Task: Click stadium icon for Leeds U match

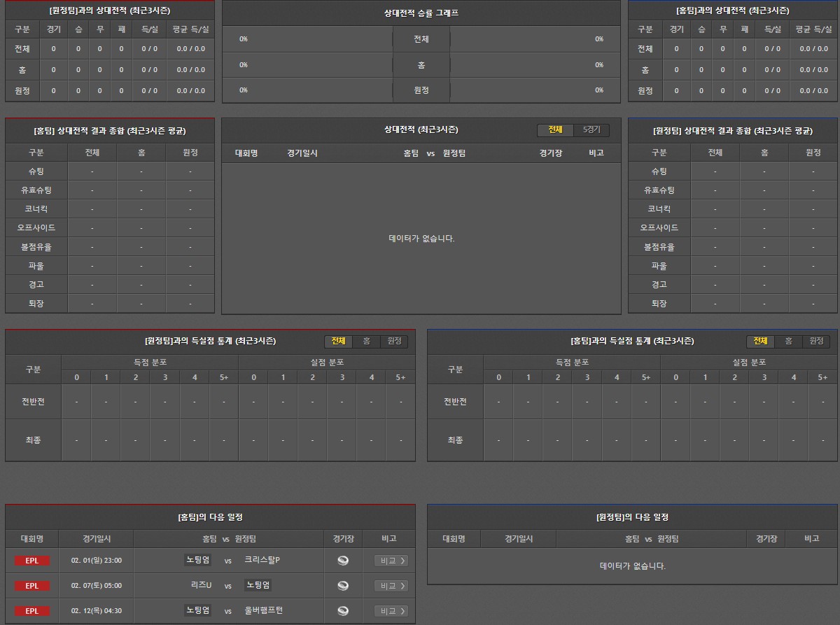Action: pyautogui.click(x=343, y=586)
